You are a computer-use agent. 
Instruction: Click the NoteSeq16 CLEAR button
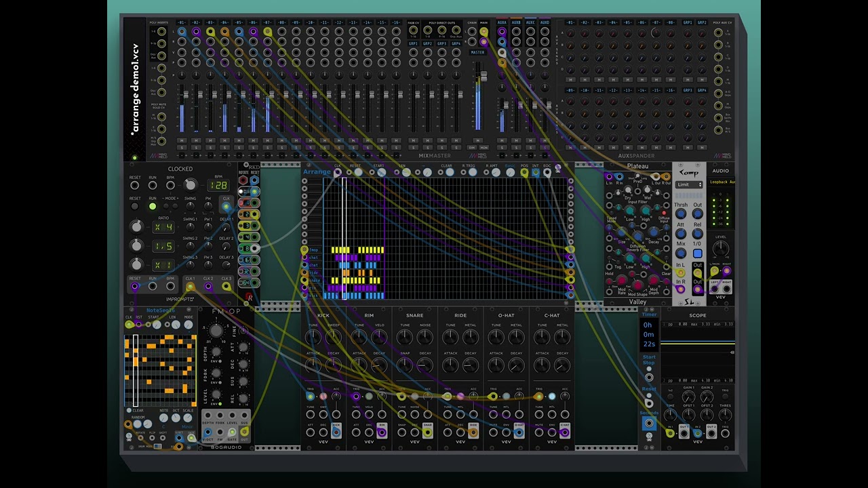(x=129, y=411)
